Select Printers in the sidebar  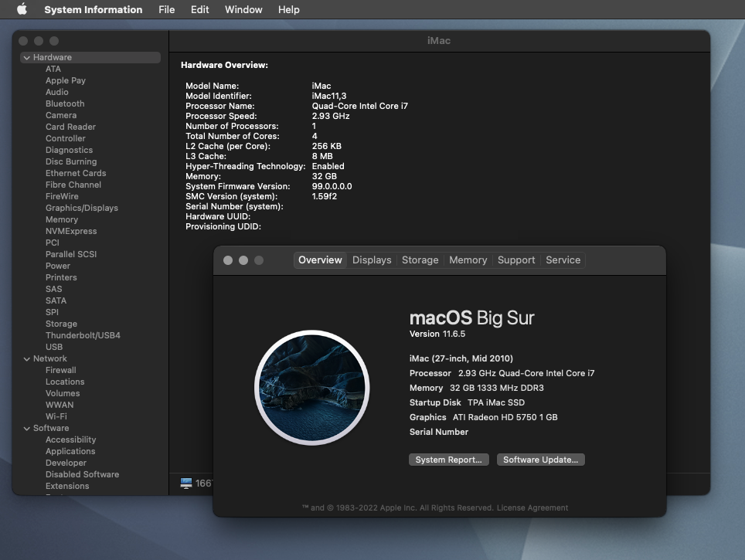61,277
